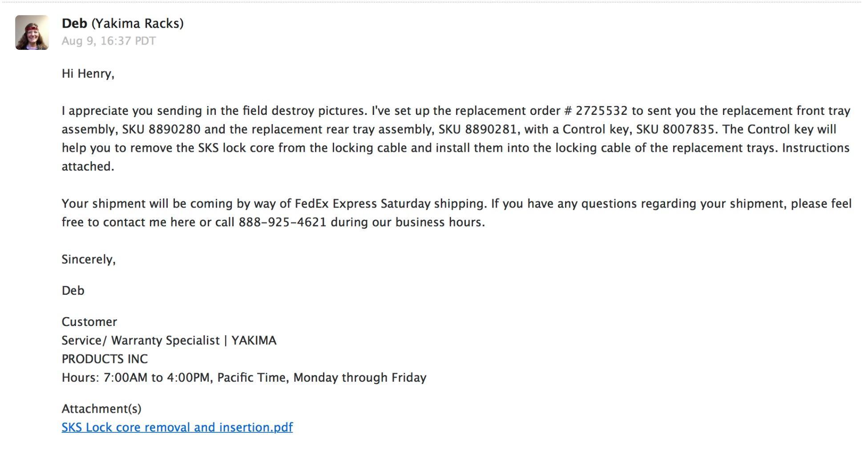868x456 pixels.
Task: Click the sender name Deb
Action: tap(74, 23)
